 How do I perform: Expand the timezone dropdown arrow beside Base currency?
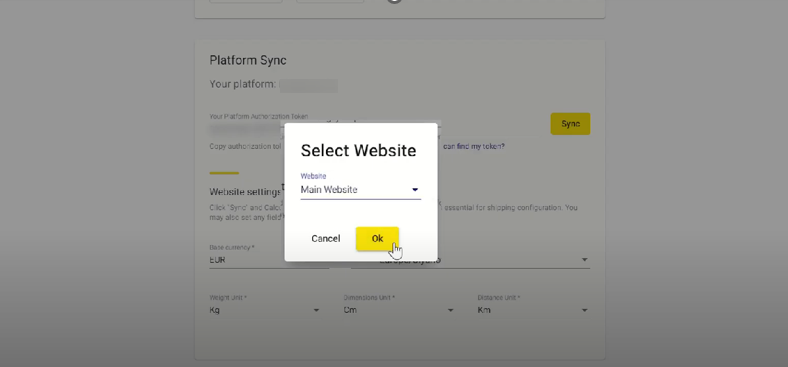(584, 259)
